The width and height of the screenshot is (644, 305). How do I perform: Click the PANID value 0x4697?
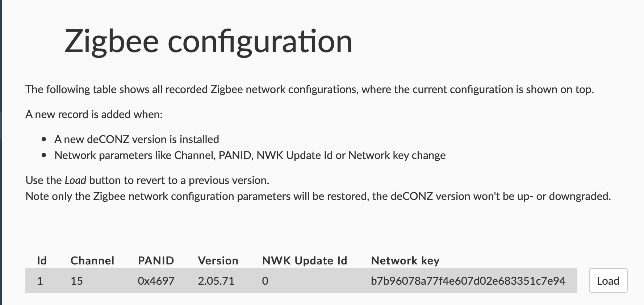point(156,281)
